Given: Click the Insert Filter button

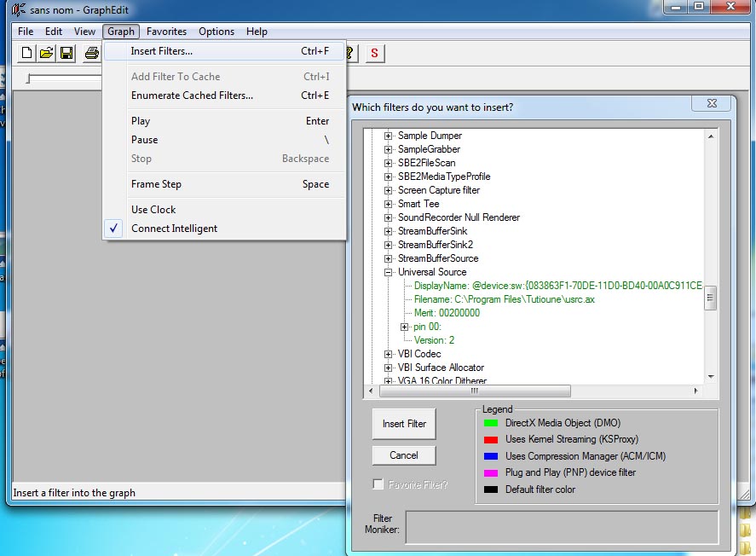Looking at the screenshot, I should (404, 424).
